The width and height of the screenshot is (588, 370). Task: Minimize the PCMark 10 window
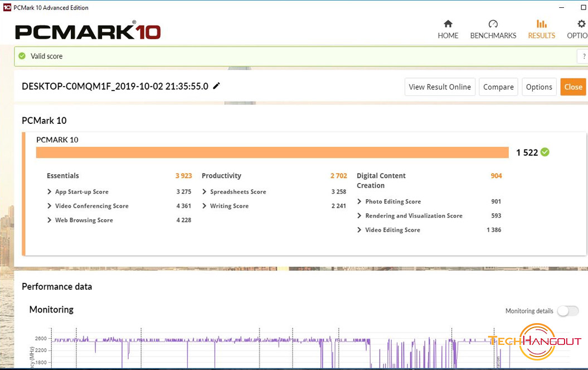(x=561, y=7)
